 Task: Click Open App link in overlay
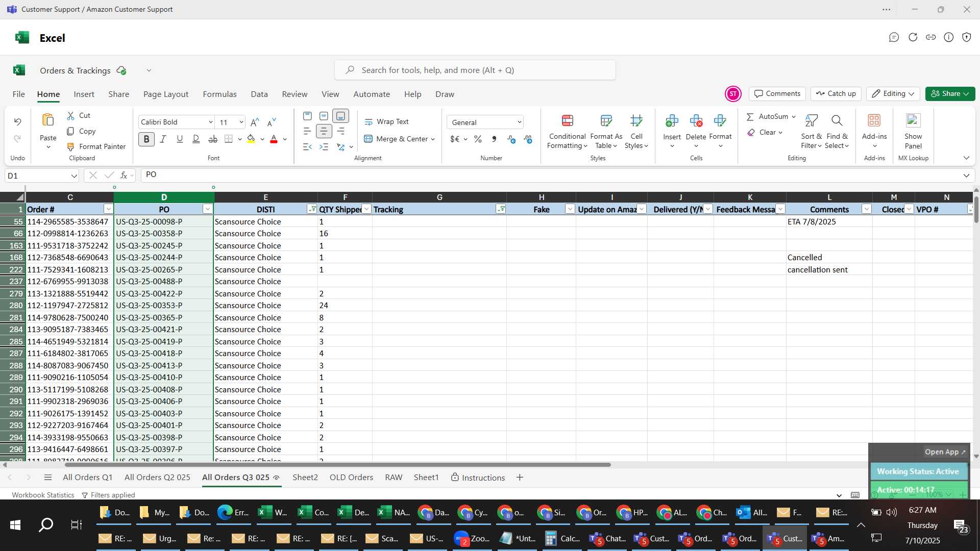[945, 452]
